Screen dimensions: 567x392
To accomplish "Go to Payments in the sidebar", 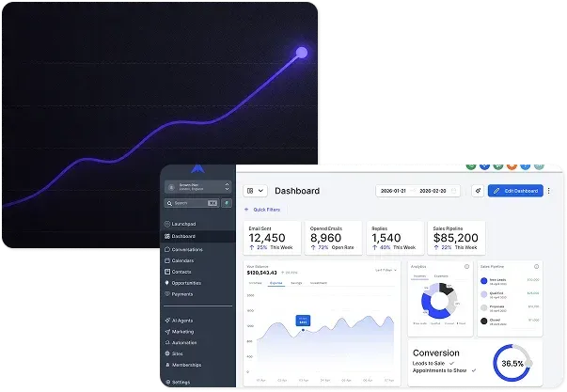I will 179,294.
